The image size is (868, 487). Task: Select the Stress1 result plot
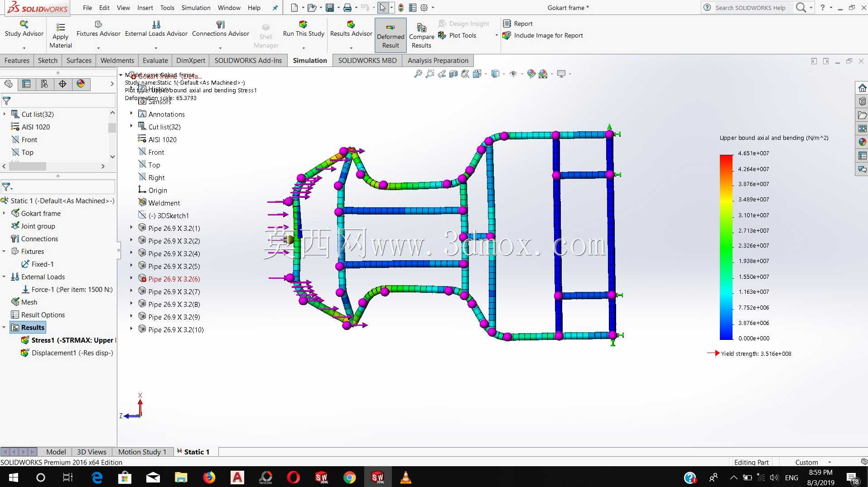pos(68,340)
